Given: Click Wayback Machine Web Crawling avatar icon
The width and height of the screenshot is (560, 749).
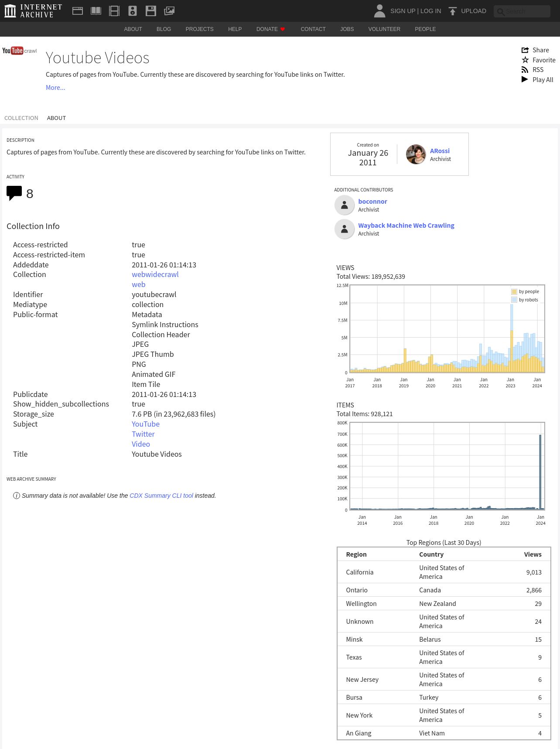Looking at the screenshot, I should point(345,229).
